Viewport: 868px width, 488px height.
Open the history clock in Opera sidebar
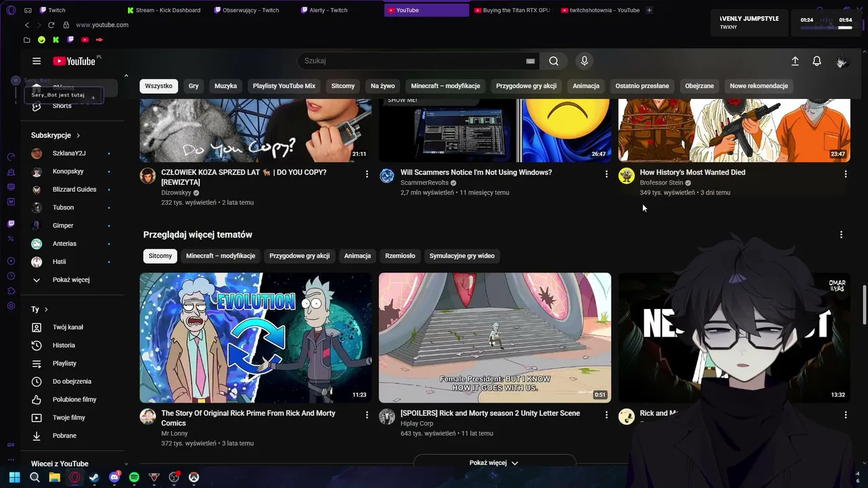tap(11, 276)
